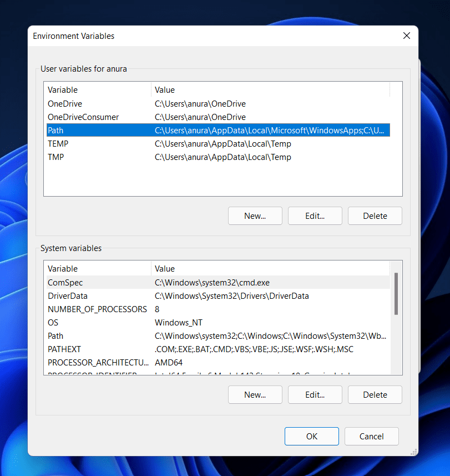This screenshot has width=450, height=476.
Task: Dismiss the dialog with Cancel
Action: click(x=371, y=436)
